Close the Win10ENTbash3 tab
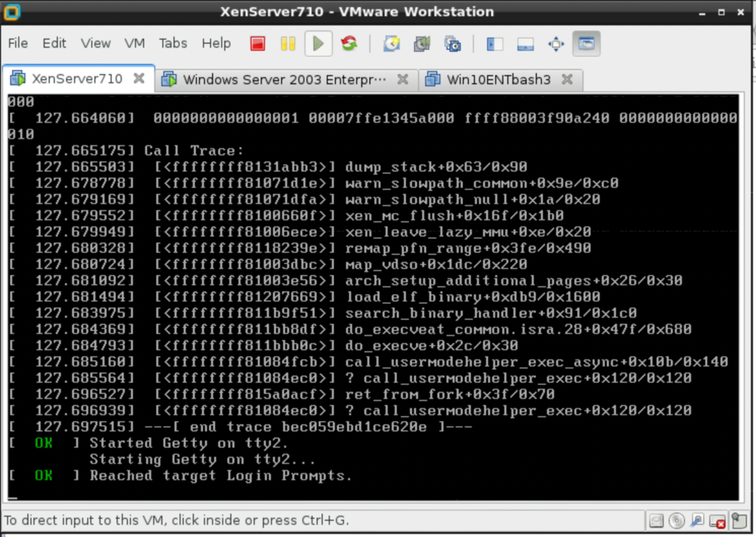This screenshot has width=756, height=537. 568,79
